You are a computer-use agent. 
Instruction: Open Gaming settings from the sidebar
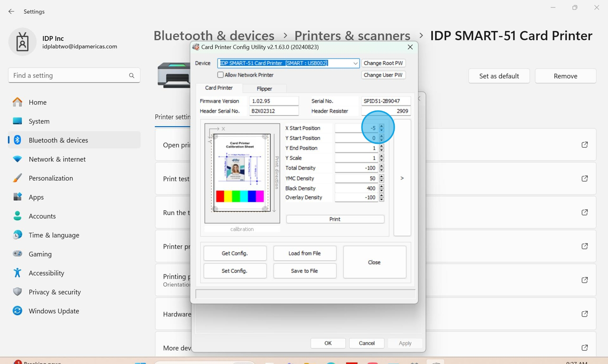pyautogui.click(x=40, y=254)
